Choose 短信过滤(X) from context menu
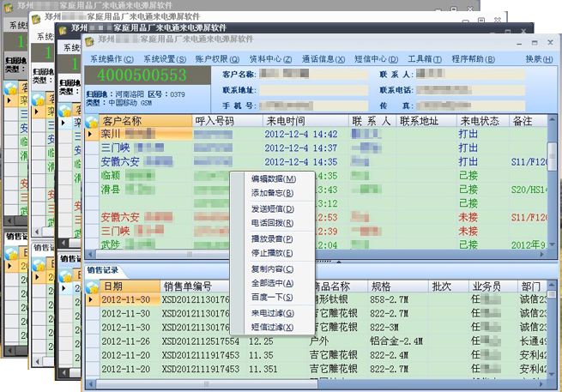Viewport: 562px width, 392px height. (272, 327)
